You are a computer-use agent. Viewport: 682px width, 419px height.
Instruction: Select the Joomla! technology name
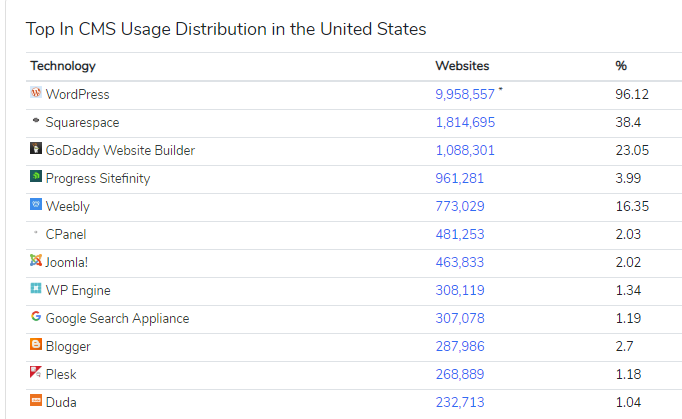point(67,262)
